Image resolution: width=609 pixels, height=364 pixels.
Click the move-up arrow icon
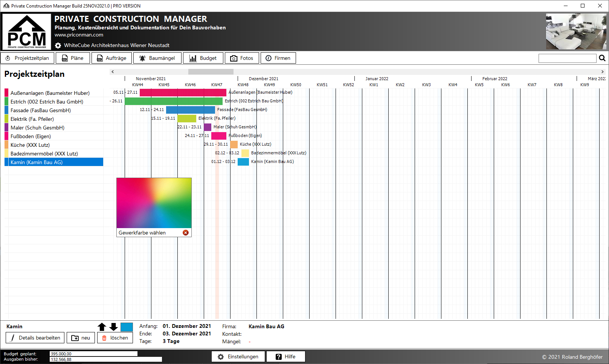click(x=102, y=327)
